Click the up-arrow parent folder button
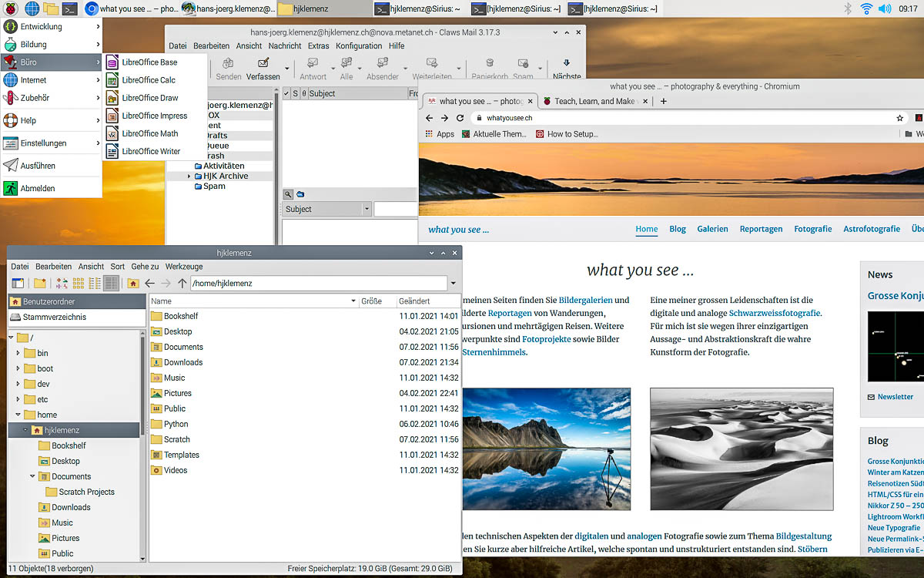Screen dimensions: 924x578 pos(182,284)
